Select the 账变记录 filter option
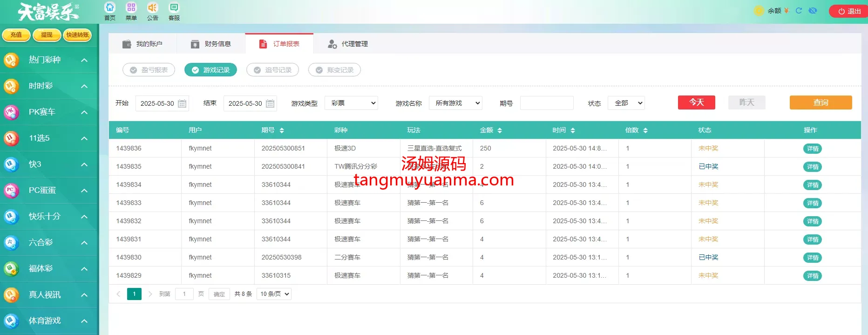868x335 pixels. pos(334,70)
